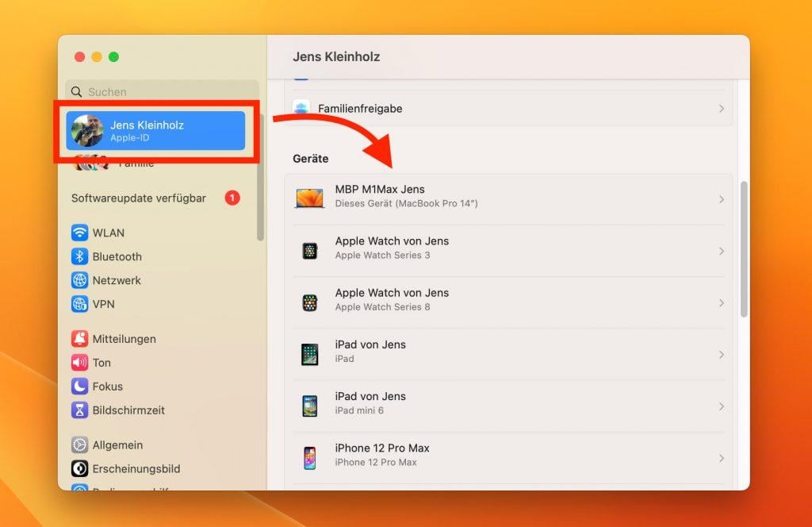812x527 pixels.
Task: Click the Bluetooth icon in sidebar
Action: pos(79,256)
